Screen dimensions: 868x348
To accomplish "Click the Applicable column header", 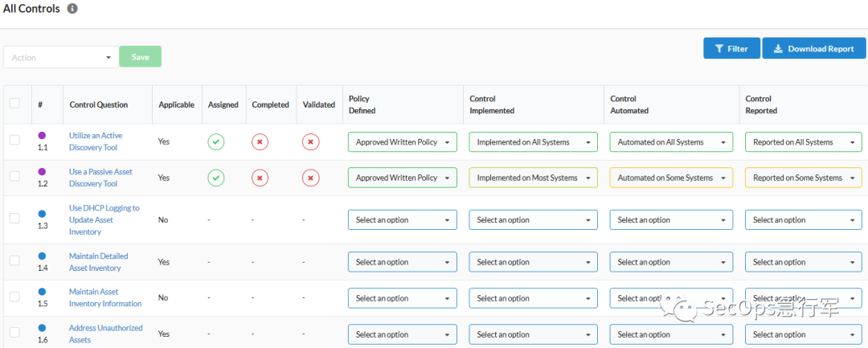I will tap(176, 104).
